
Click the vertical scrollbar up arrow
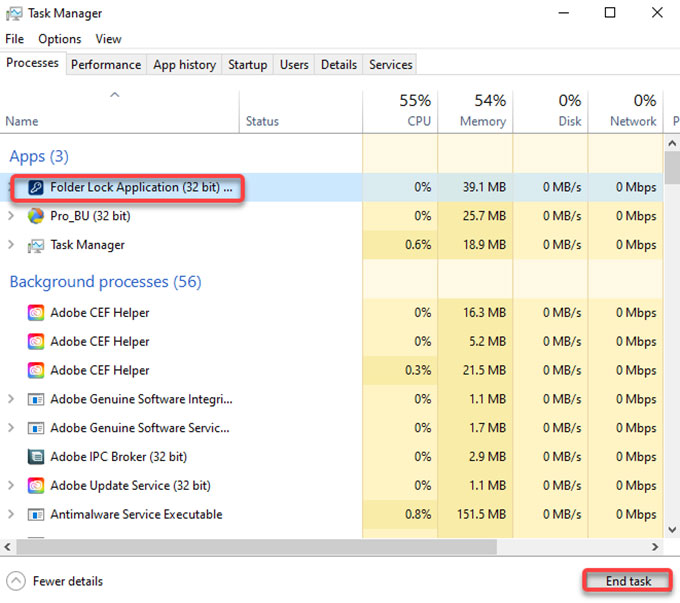coord(672,143)
